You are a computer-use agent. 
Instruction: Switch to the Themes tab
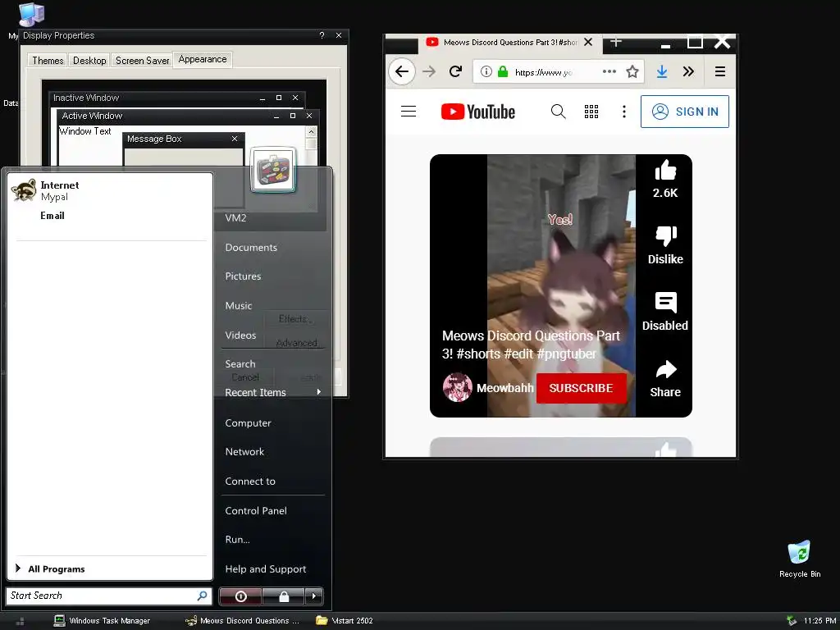click(48, 61)
